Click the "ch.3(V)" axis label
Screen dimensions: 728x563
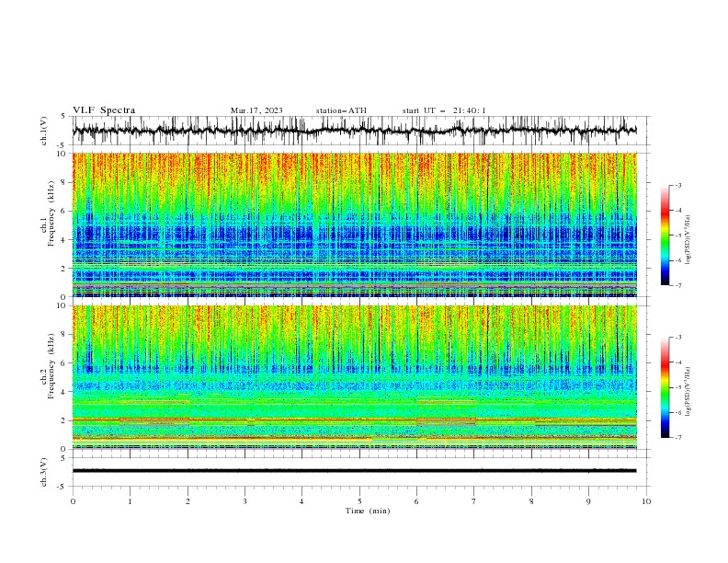(x=44, y=472)
